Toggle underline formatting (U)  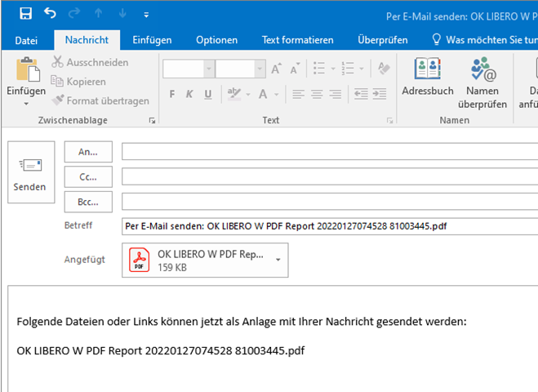(x=209, y=95)
